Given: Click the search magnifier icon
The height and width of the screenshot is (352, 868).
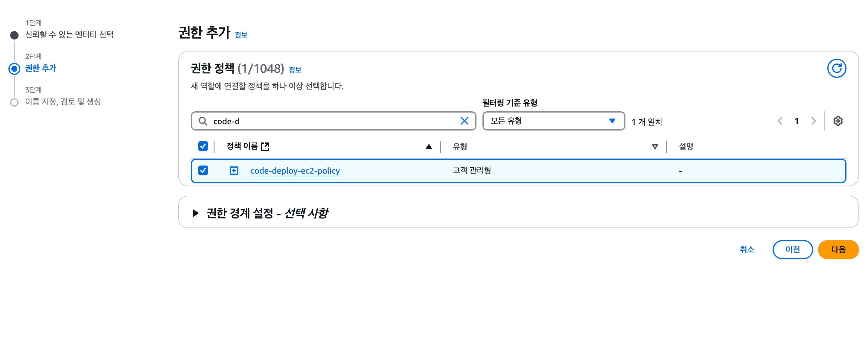Looking at the screenshot, I should 203,121.
